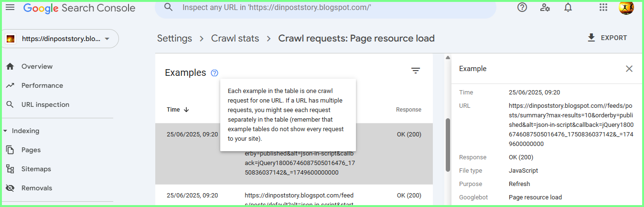Open the Help question mark icon
The height and width of the screenshot is (207, 644).
pyautogui.click(x=522, y=7)
